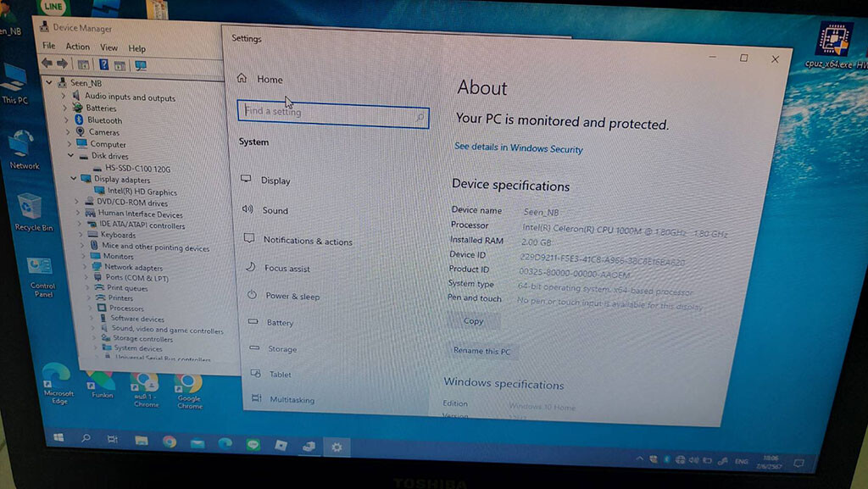Click the Device Manager back arrow
Viewport: 868px width, 489px height.
click(47, 64)
